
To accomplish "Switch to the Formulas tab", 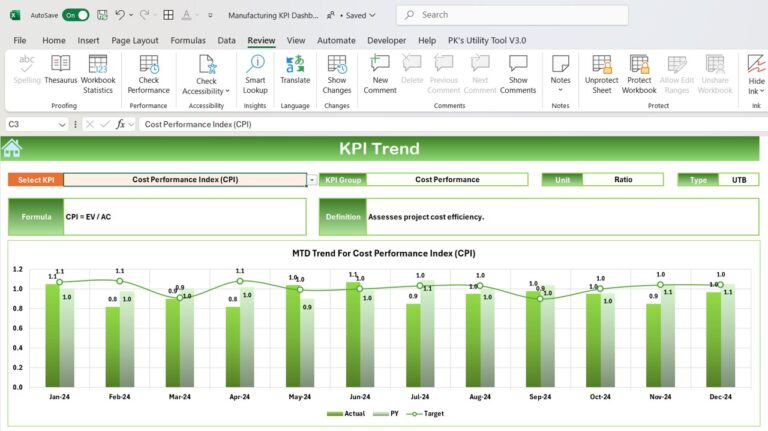I will (188, 41).
